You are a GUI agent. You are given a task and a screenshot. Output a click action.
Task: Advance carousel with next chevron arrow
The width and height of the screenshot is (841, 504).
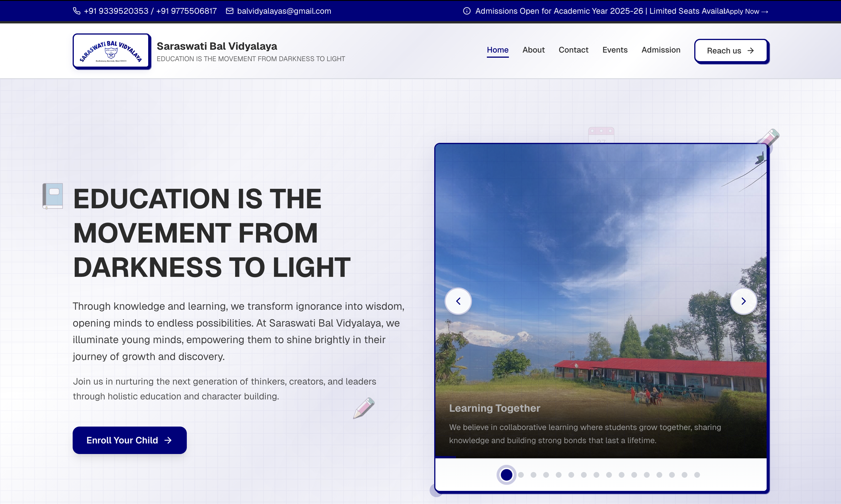(x=743, y=301)
